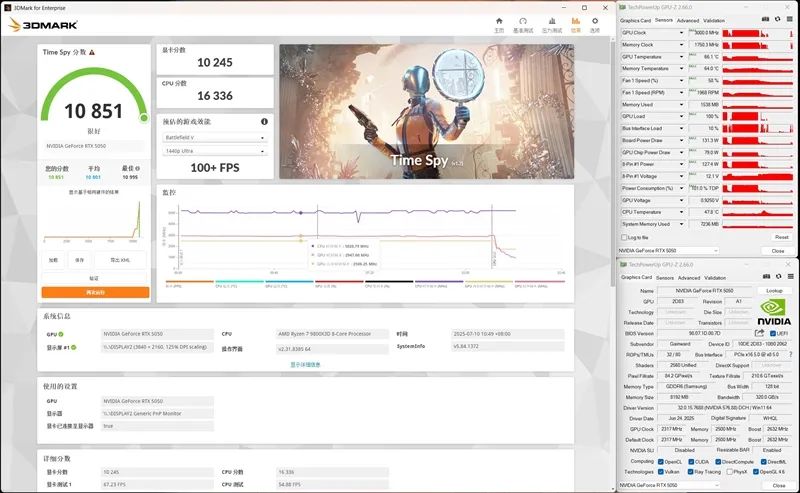Click the show details link under system info

coord(305,364)
